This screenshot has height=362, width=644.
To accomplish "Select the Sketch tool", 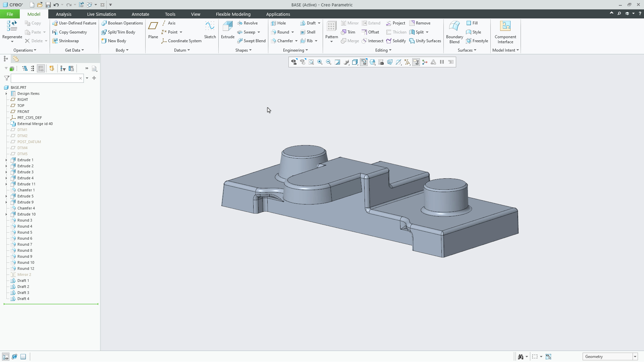I will pos(210,29).
